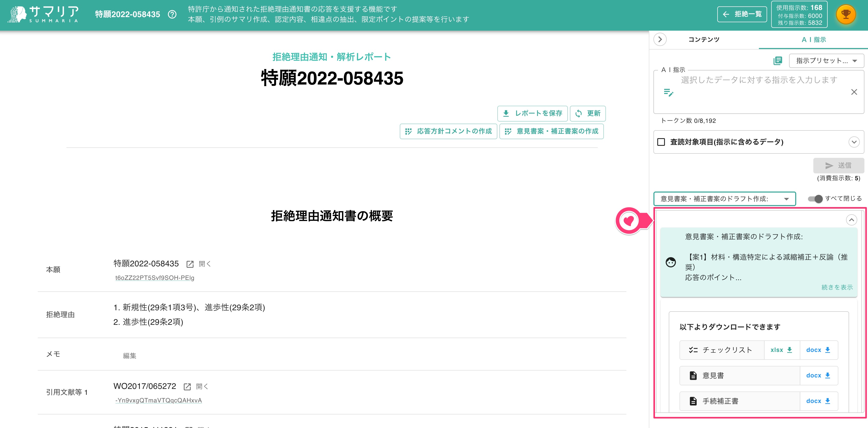Viewport: 868px width, 428px height.
Task: Click 続きを表示 link
Action: (x=837, y=287)
